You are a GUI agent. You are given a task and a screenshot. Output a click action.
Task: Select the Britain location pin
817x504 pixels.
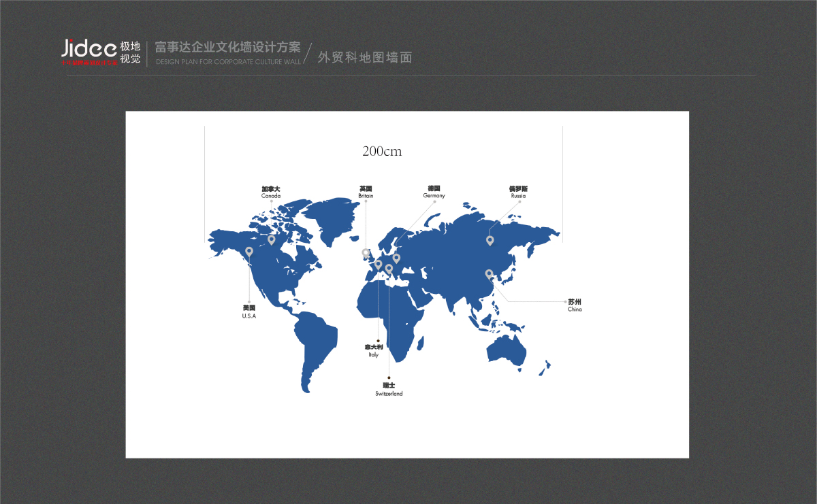[366, 253]
